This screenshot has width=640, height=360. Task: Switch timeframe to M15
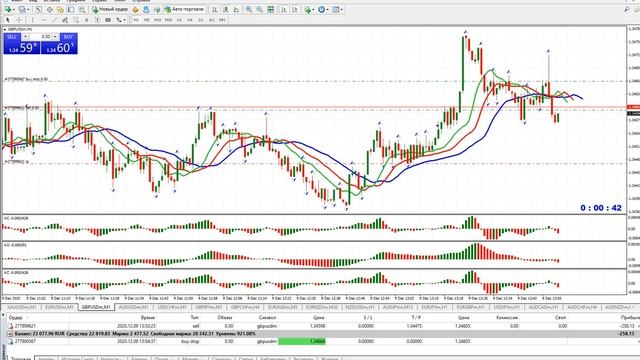click(x=157, y=20)
